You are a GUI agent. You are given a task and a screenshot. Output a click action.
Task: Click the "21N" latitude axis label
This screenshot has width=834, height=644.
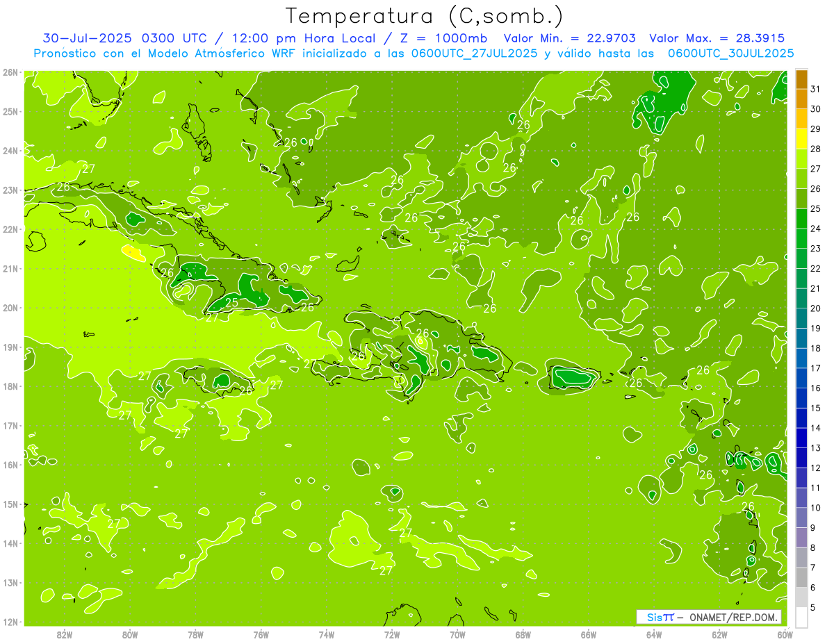click(x=10, y=268)
